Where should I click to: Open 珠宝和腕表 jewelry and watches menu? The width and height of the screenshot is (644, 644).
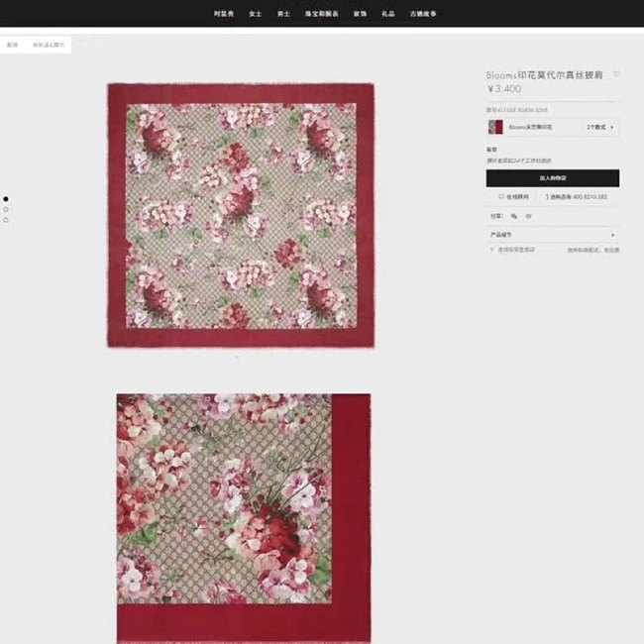[x=321, y=14]
